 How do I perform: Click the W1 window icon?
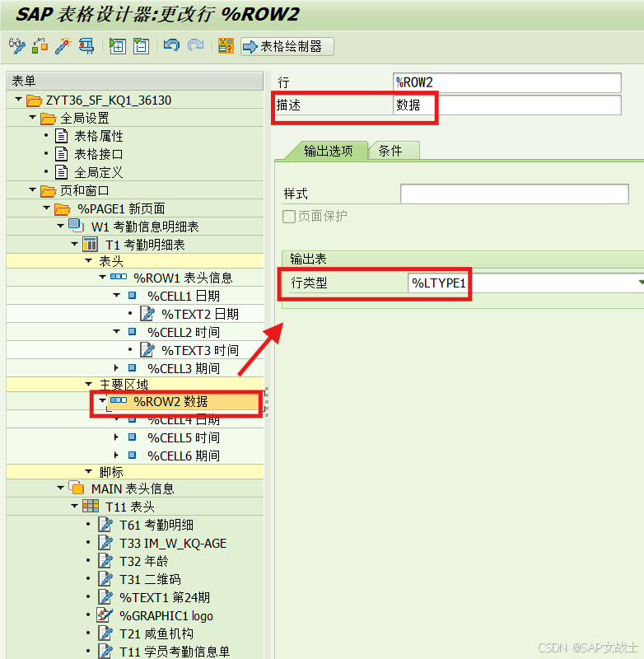pos(76,226)
